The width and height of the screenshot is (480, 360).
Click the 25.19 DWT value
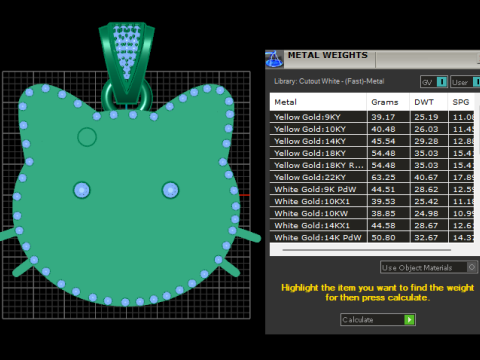pos(426,117)
